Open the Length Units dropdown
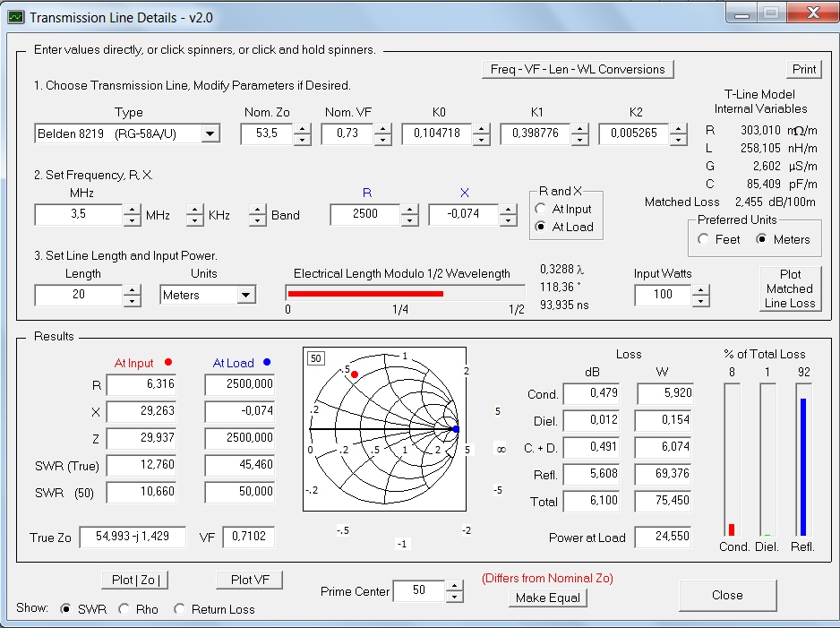The width and height of the screenshot is (840, 628). (246, 295)
